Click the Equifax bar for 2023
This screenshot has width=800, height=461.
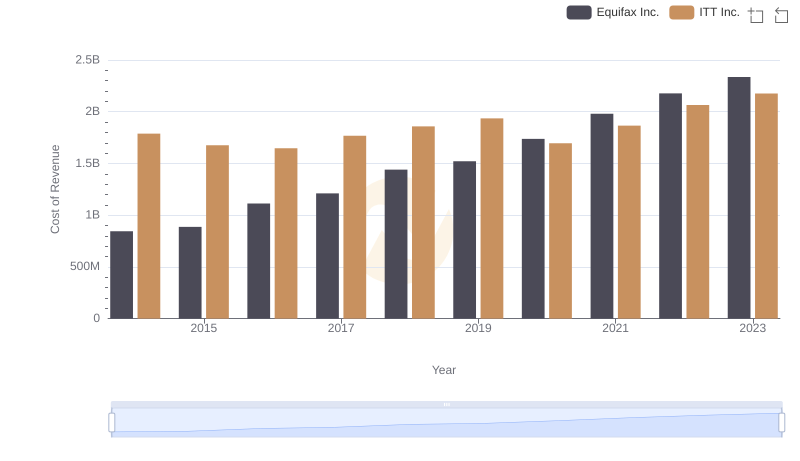tap(739, 198)
